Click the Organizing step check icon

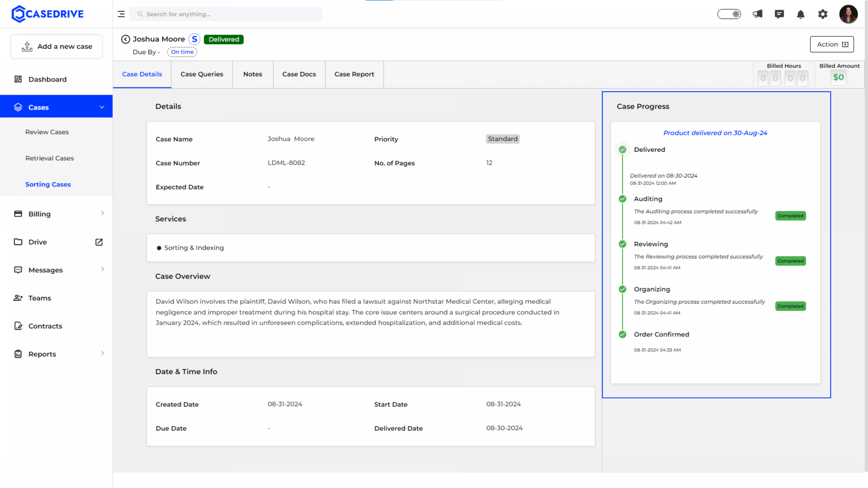click(x=622, y=289)
